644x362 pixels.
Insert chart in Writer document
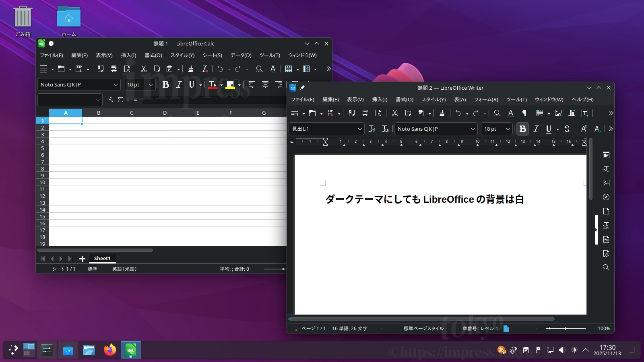pyautogui.click(x=572, y=113)
